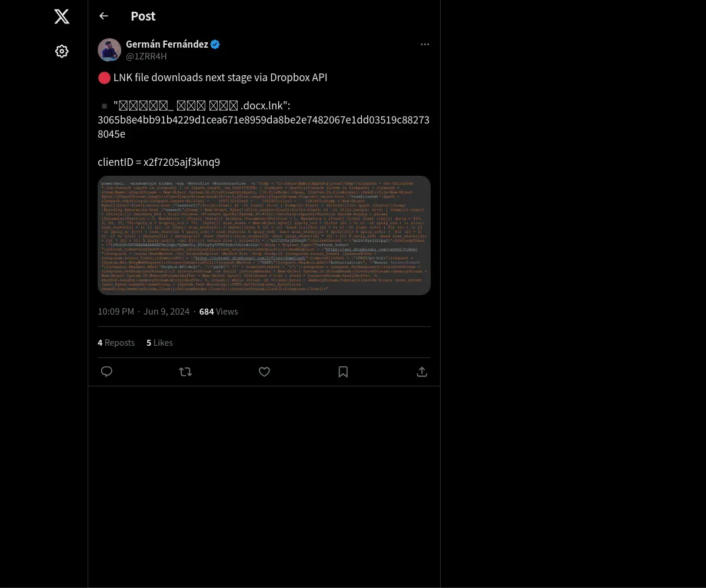Repost using the retweet arrows icon
Viewport: 706px width, 588px height.
pos(185,372)
